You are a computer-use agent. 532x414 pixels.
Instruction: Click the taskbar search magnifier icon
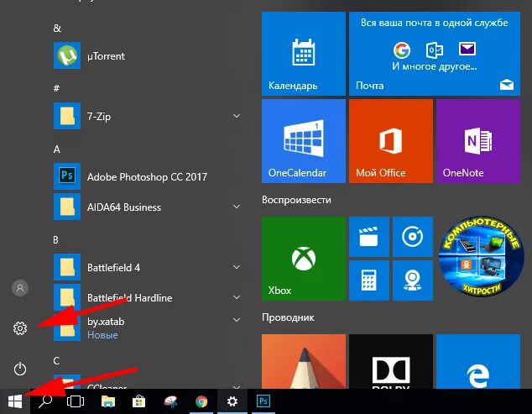coord(45,401)
